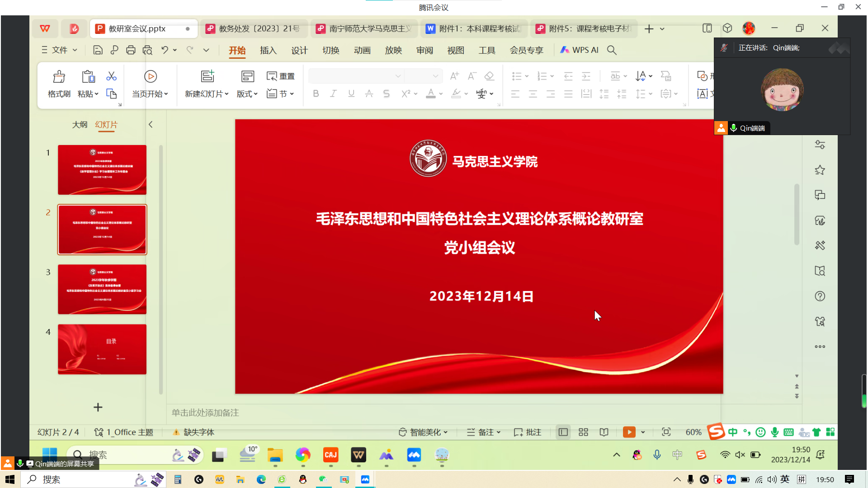This screenshot has width=868, height=488.
Task: Switch to the 大纲 Outline panel tab
Action: click(80, 124)
